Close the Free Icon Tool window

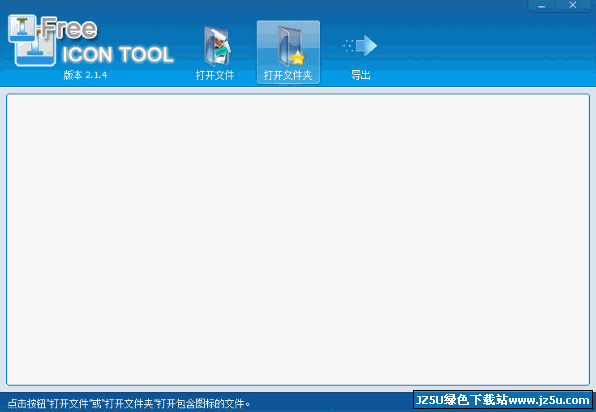[573, 6]
